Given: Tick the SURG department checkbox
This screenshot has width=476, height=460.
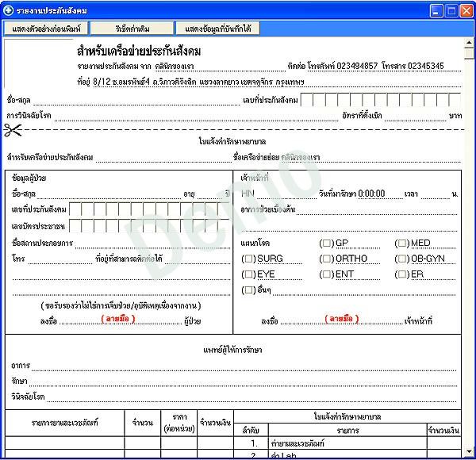Looking at the screenshot, I should click(248, 259).
